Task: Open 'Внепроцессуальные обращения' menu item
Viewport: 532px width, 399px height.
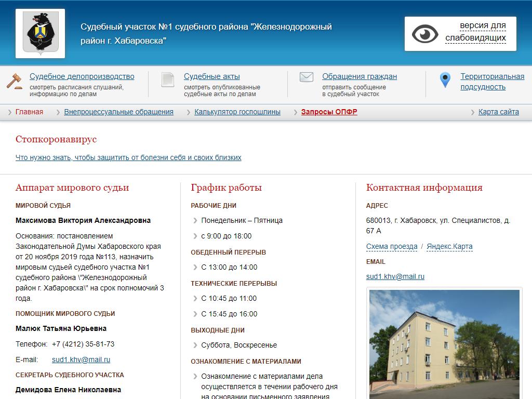Action: pyautogui.click(x=118, y=112)
